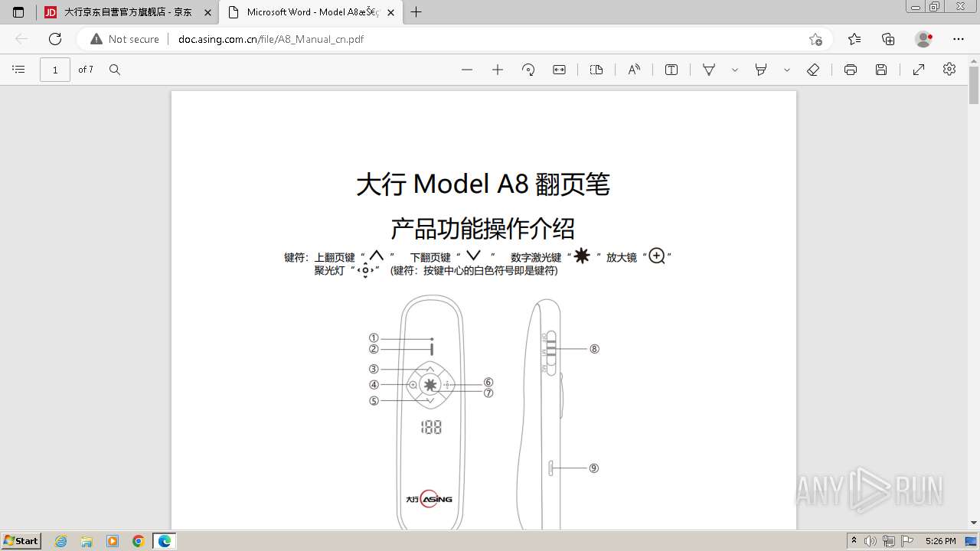Save the PDF document

881,70
